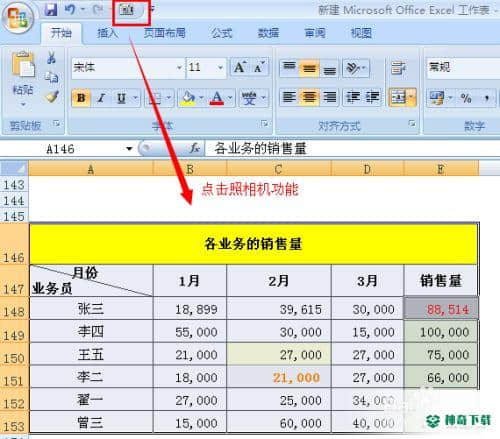Select the Format Painter brush icon
Screen dimensions: 500x439
(52, 97)
